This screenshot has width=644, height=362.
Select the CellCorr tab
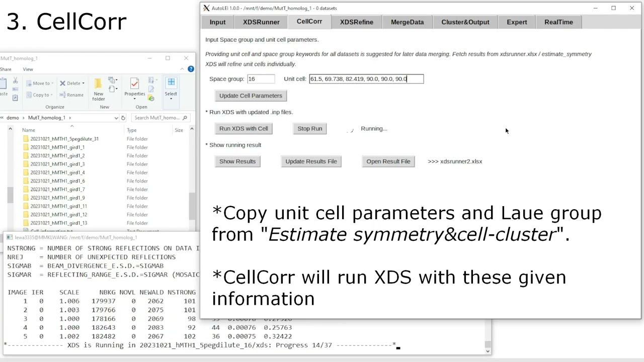tap(309, 22)
